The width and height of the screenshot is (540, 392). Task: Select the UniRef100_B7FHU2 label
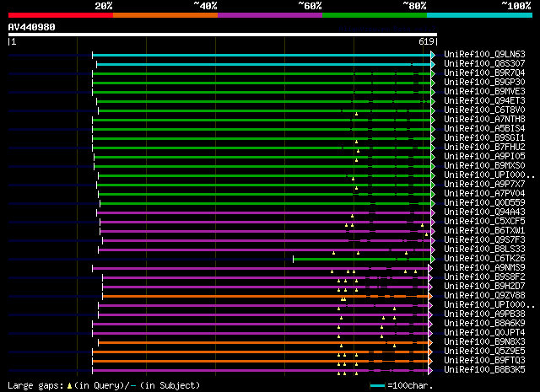484,148
